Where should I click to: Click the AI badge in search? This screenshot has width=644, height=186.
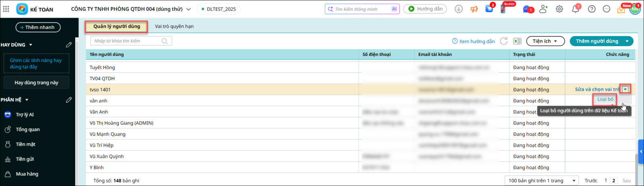394,9
